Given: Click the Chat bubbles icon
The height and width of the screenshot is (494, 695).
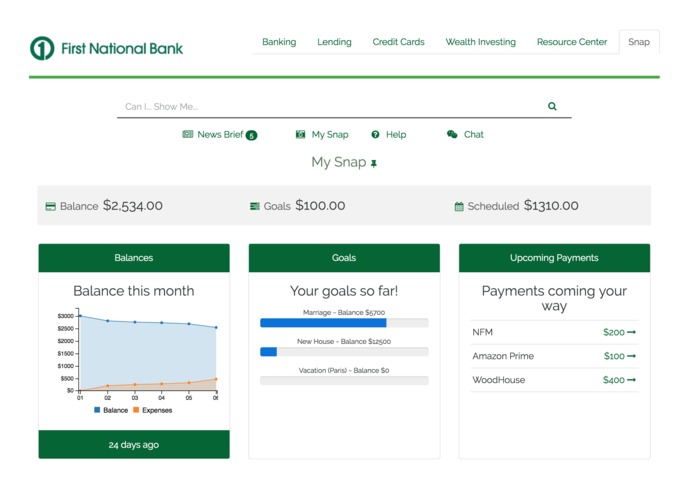Looking at the screenshot, I should pyautogui.click(x=452, y=134).
